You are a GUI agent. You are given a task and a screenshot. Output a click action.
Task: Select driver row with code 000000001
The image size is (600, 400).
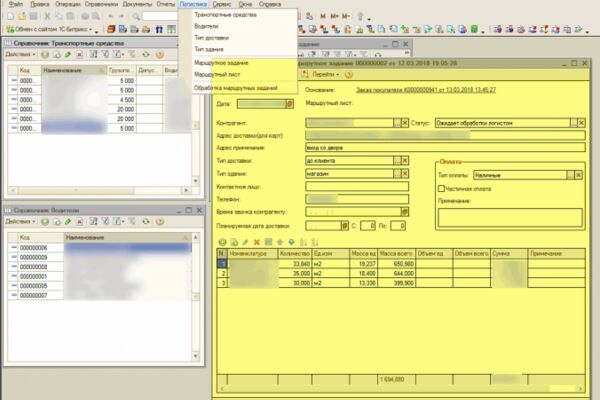(x=99, y=276)
